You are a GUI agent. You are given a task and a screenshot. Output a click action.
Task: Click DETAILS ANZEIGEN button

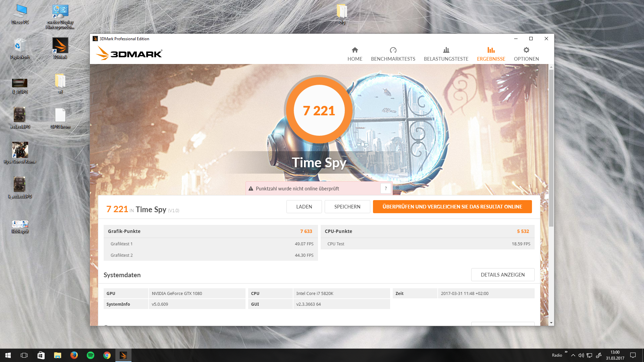coord(502,275)
